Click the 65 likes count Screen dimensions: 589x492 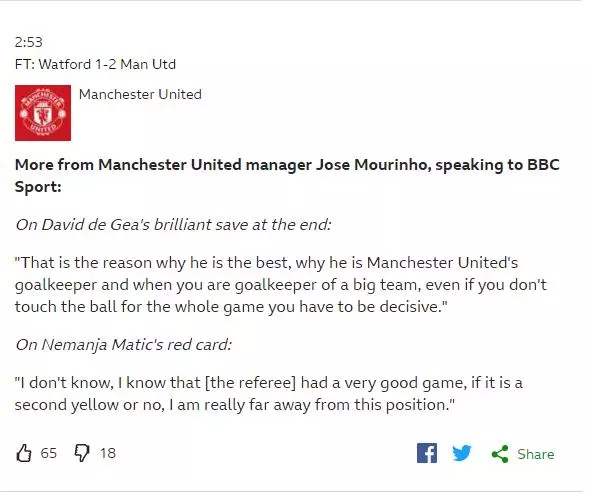[x=48, y=453]
